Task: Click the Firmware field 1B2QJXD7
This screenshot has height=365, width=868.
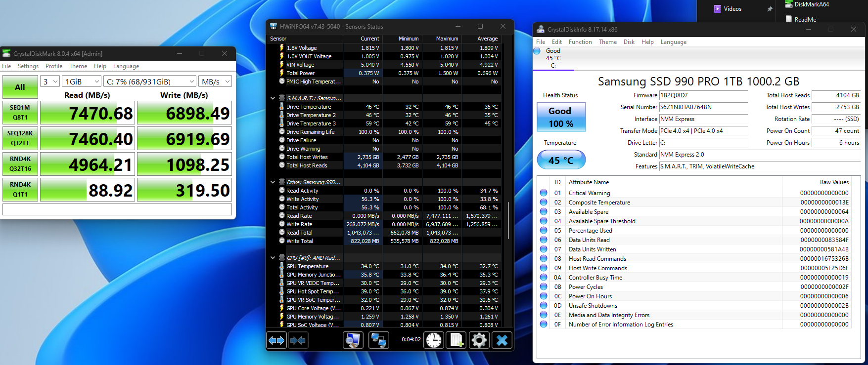Action: 703,95
